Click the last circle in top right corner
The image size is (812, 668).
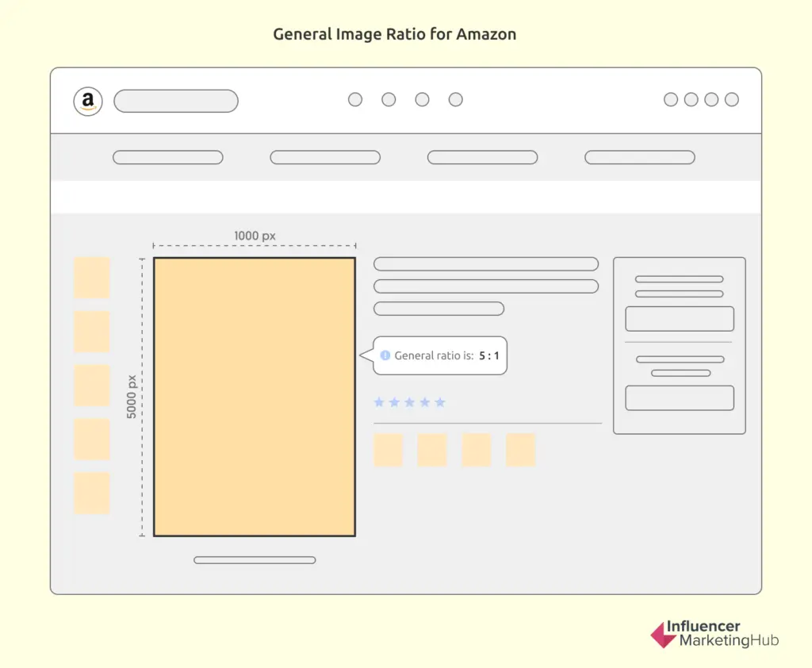(x=732, y=99)
